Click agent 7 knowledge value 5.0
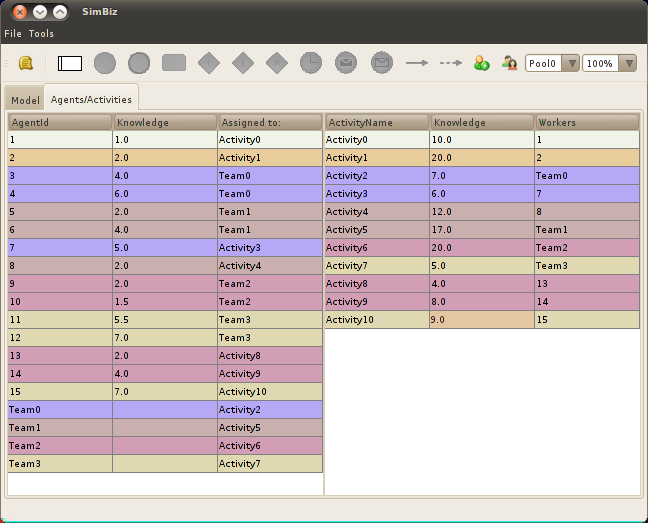 [165, 247]
